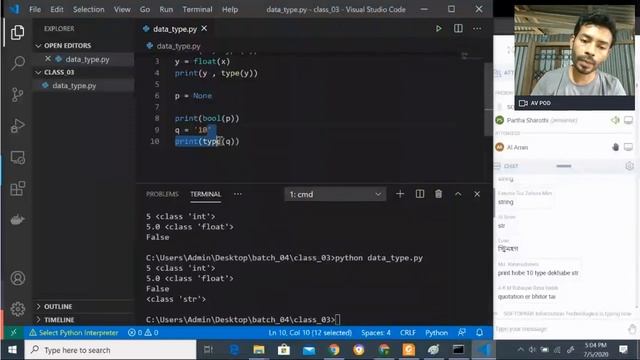
Task: Click speaker icon beside Partha Sharothi
Action: [x=615, y=120]
